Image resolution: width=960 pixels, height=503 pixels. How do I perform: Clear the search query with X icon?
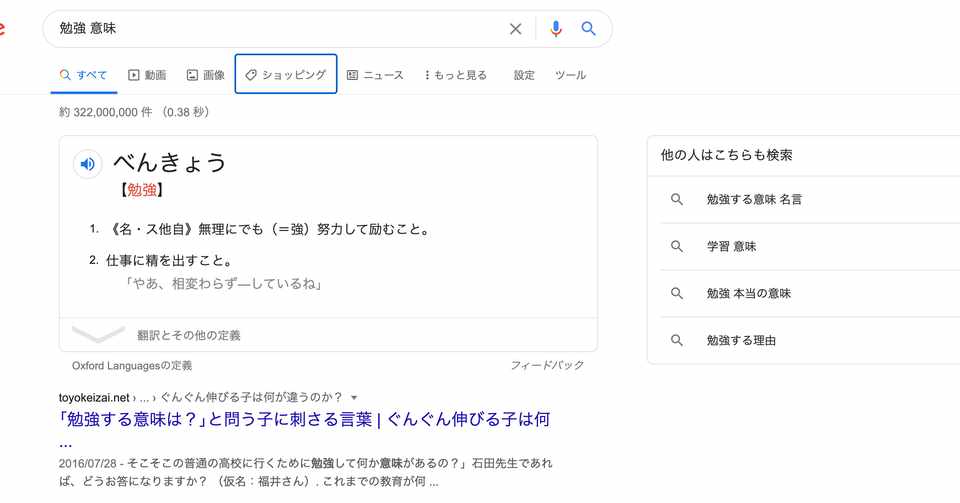click(x=515, y=29)
